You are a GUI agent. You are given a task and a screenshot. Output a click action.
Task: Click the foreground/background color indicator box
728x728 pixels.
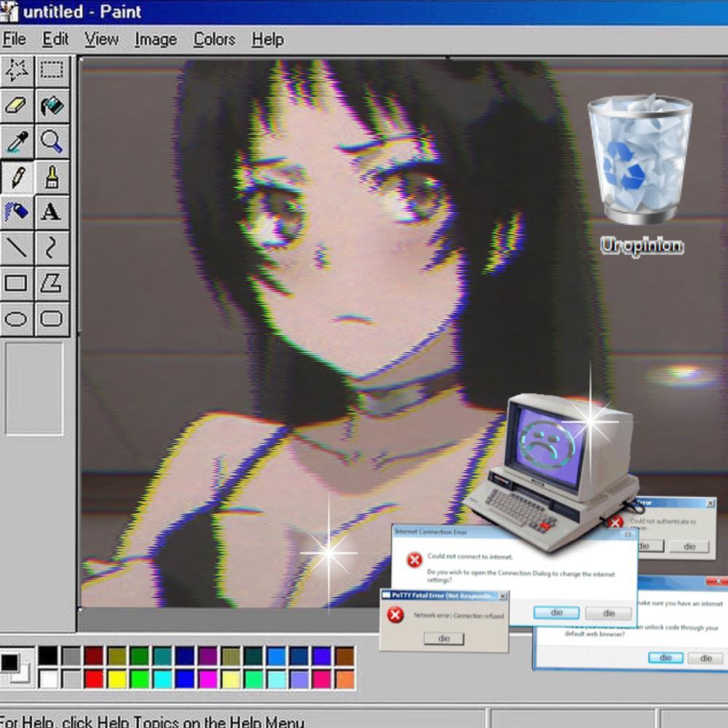coord(17,668)
